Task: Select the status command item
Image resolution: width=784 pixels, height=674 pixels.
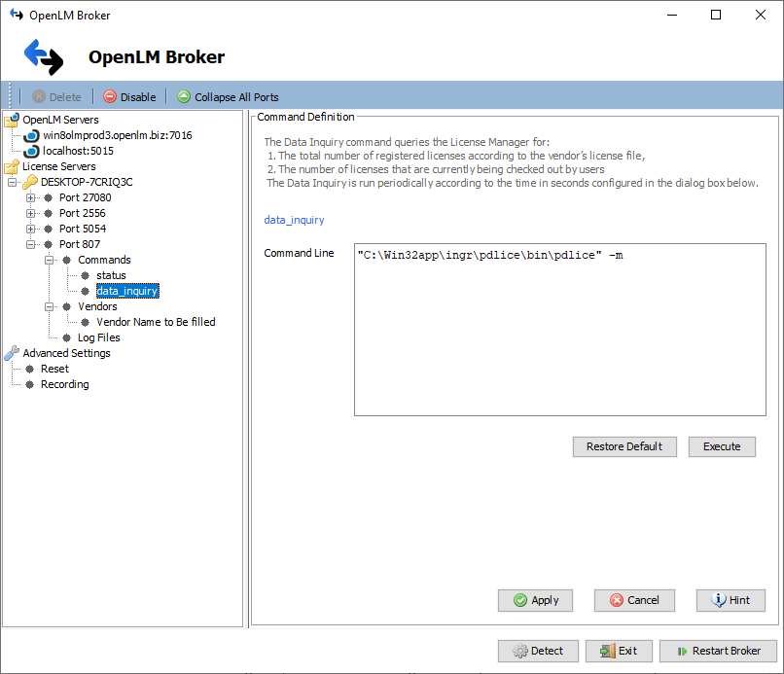Action: 111,275
